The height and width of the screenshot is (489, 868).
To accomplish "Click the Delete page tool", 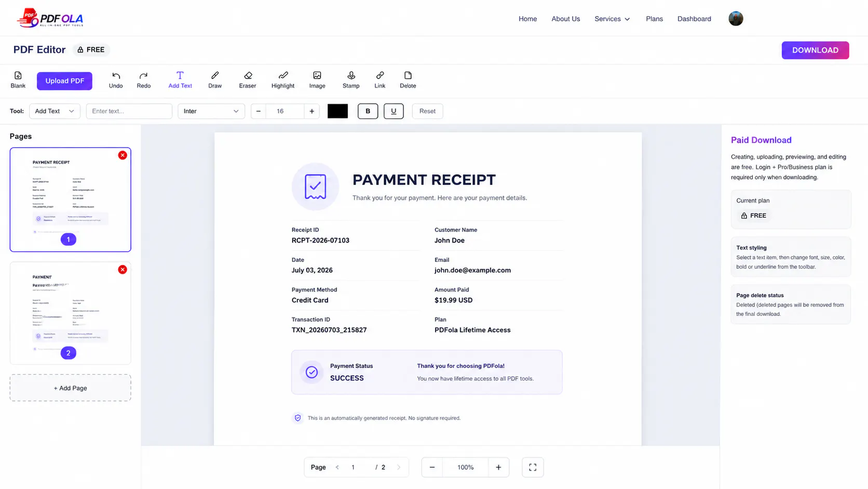I will 408,80.
